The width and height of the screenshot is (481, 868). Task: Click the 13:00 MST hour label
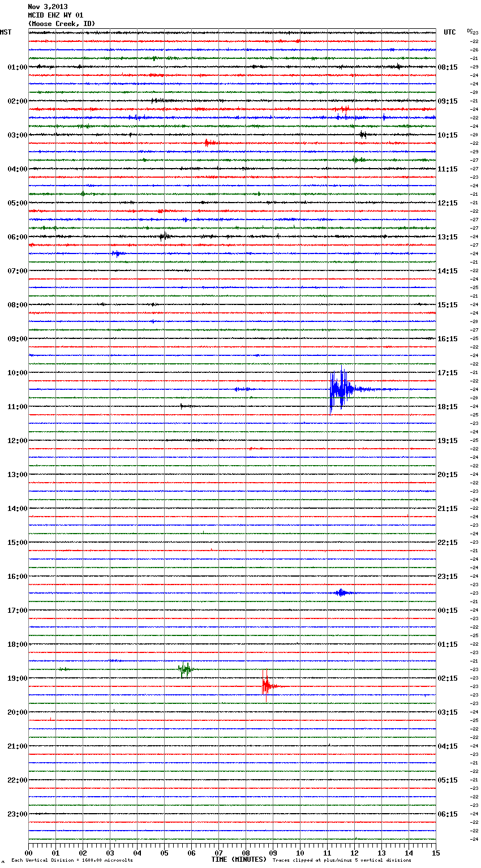tap(18, 475)
